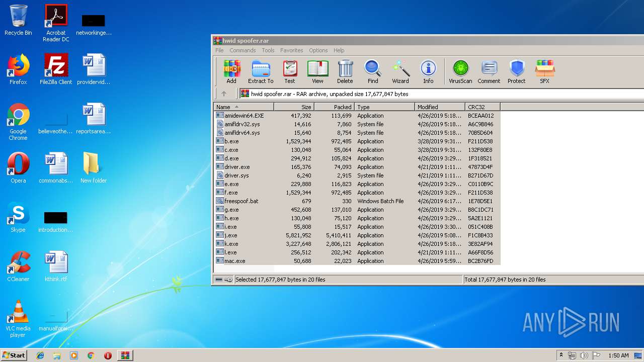The image size is (644, 362).
Task: Click the Comment toolbar icon
Action: point(489,71)
